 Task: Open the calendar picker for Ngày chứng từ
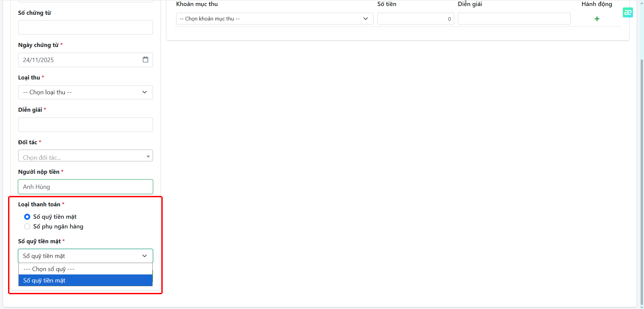tap(145, 60)
